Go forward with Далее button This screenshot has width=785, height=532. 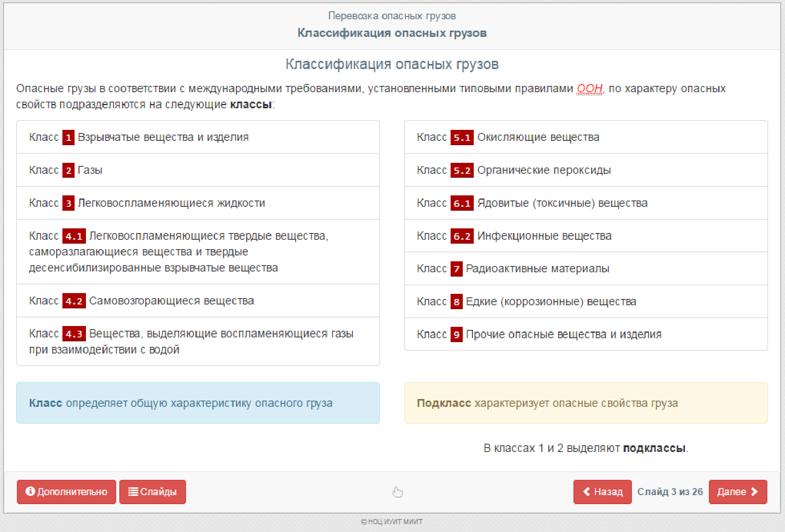coord(738,492)
